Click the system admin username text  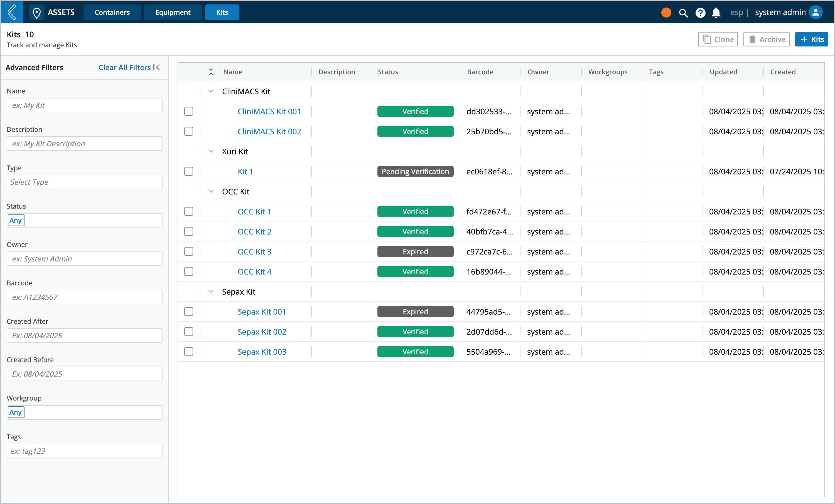coord(780,13)
